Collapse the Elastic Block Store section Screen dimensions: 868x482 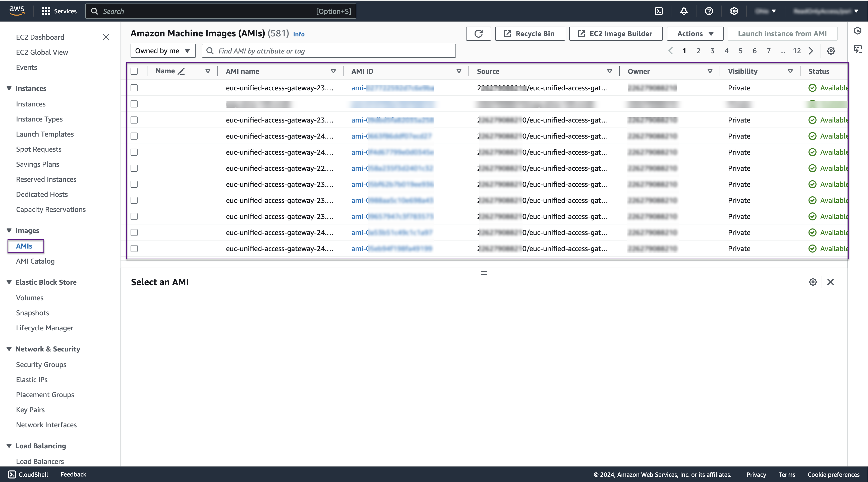point(9,282)
